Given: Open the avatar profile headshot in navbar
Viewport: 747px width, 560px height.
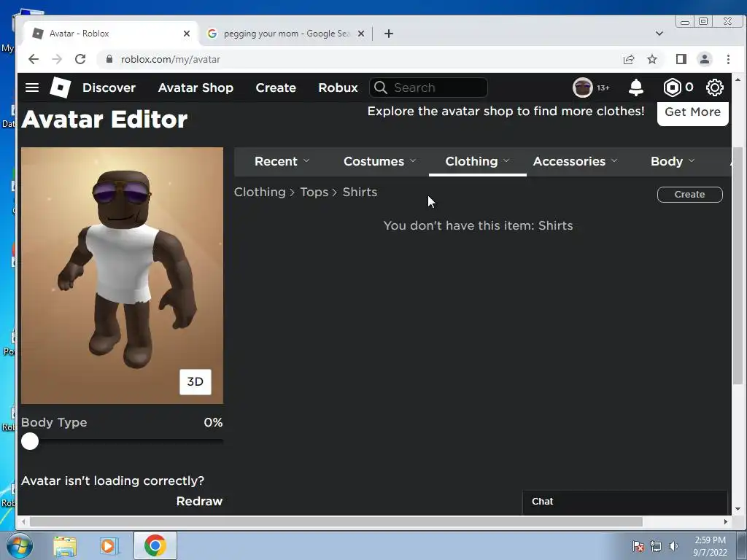Looking at the screenshot, I should coord(582,87).
